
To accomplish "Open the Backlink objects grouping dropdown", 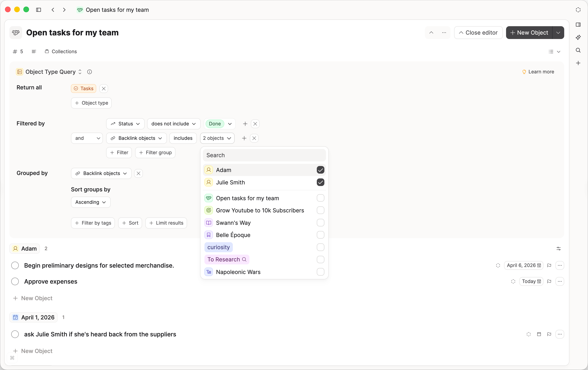I will 101,173.
